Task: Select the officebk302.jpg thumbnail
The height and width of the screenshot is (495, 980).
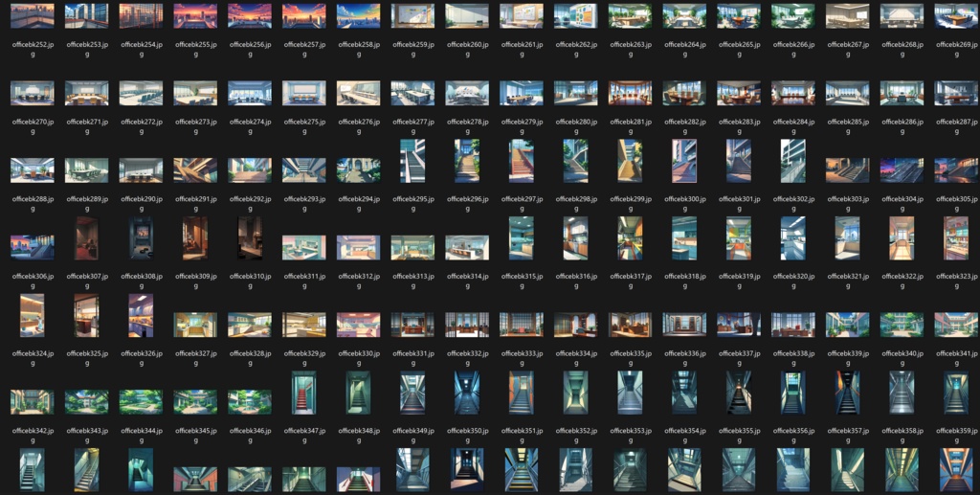Action: [x=793, y=161]
